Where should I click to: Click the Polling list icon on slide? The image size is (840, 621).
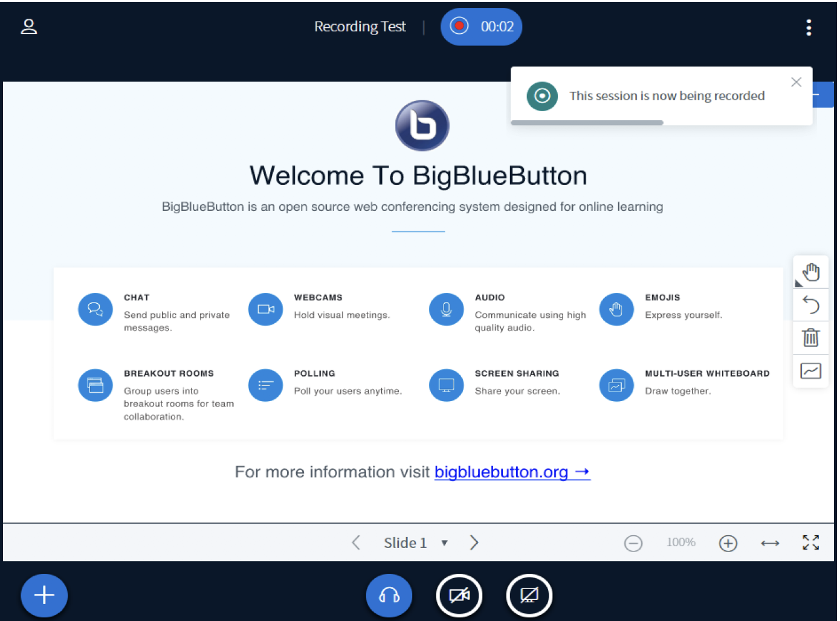click(x=265, y=385)
